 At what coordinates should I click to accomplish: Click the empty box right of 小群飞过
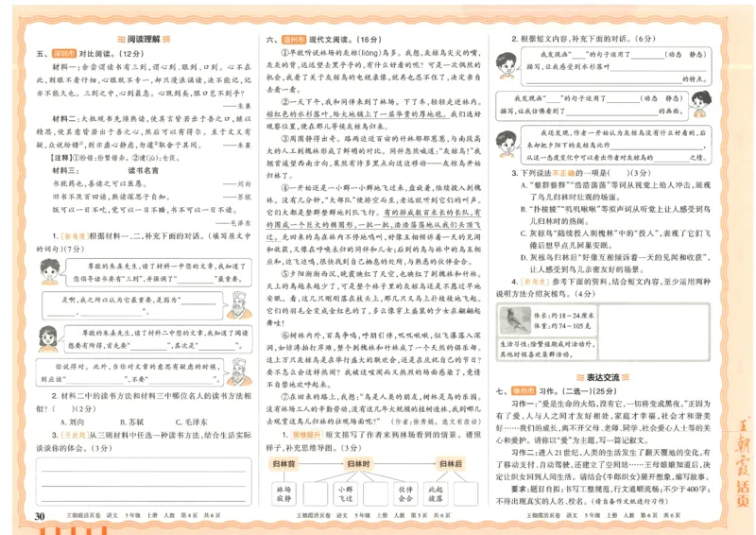point(375,494)
